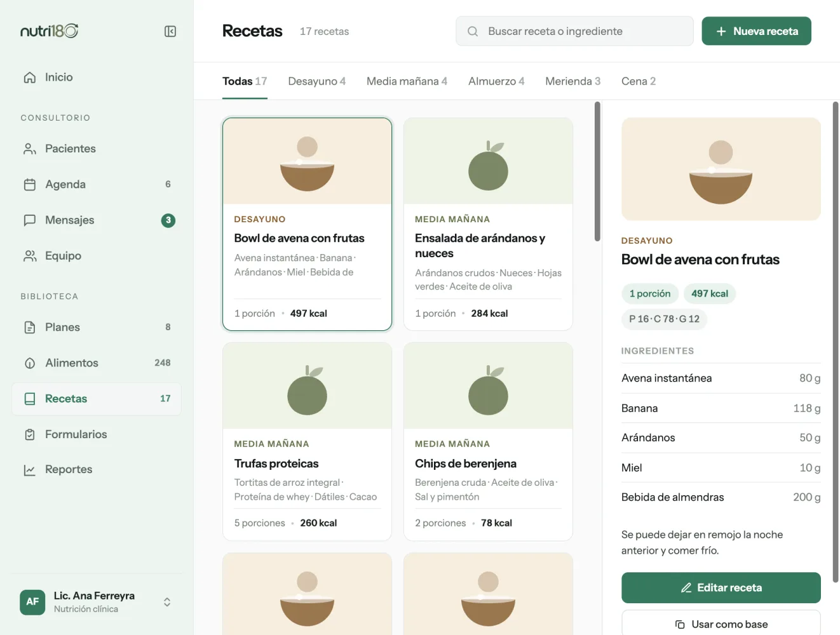Click the Usar como base button
840x635 pixels.
[721, 623]
